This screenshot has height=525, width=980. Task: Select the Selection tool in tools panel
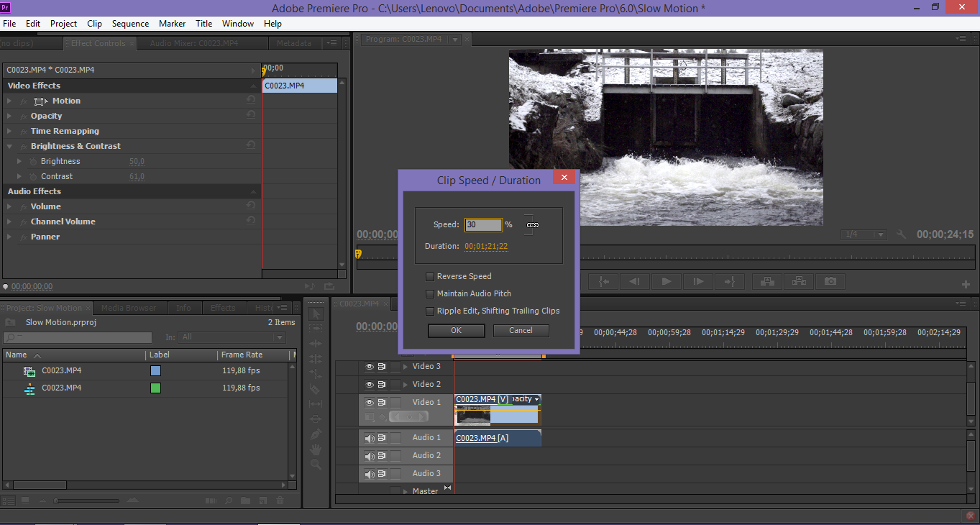click(x=315, y=314)
